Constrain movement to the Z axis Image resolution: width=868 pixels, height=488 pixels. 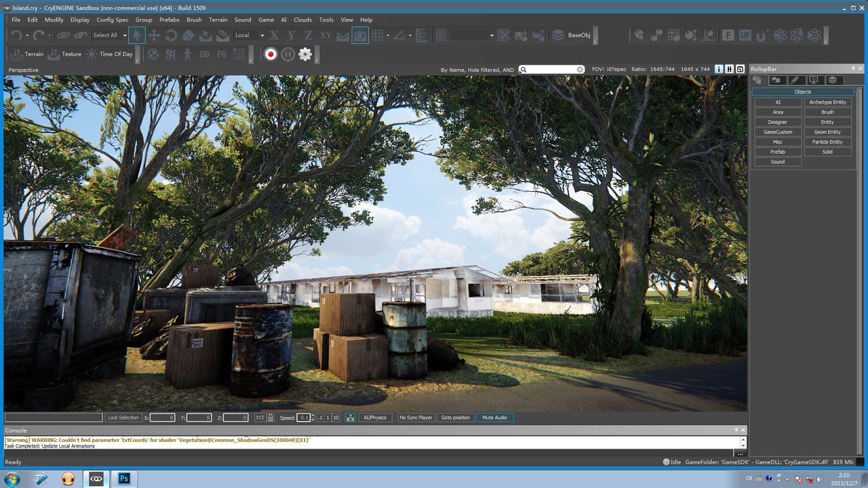tap(308, 35)
